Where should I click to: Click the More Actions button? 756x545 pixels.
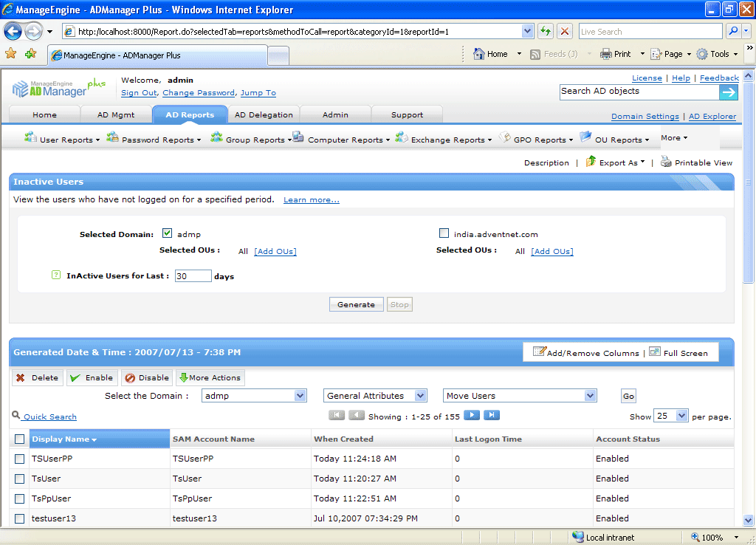[x=210, y=377]
